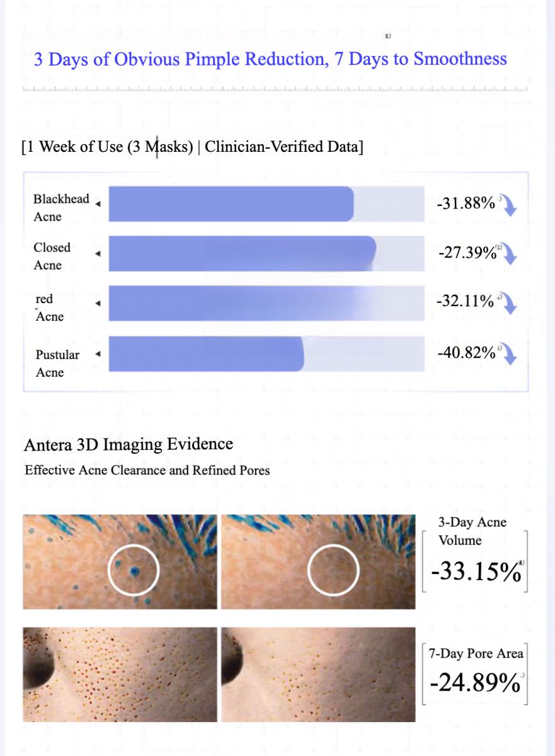This screenshot has height=756, width=555.
Task: Click the small triangle beside Pustular Acne
Action: (x=97, y=354)
